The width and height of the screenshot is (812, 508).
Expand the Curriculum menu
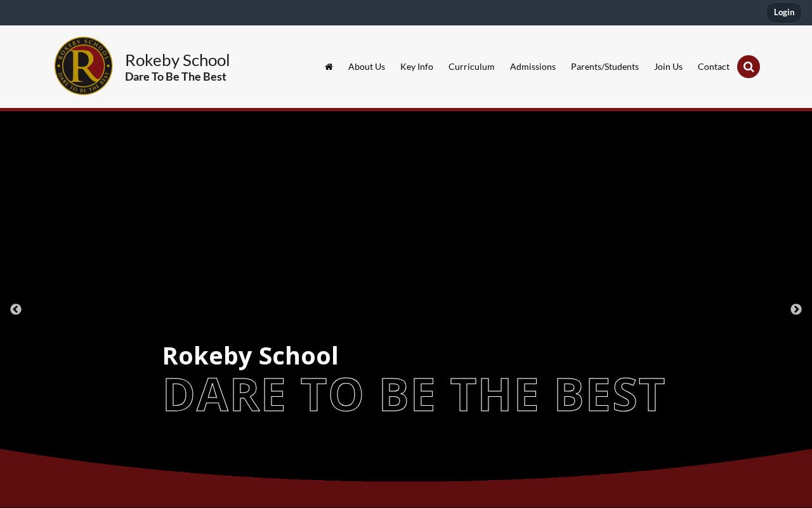(471, 67)
